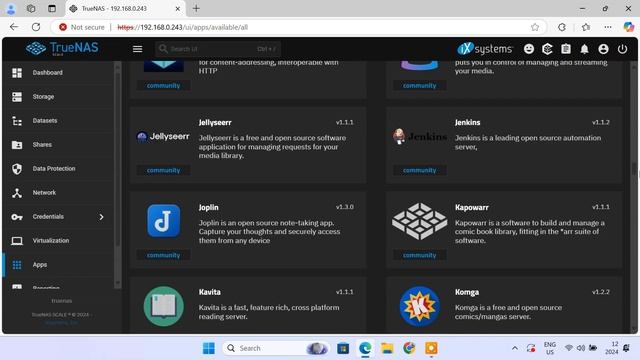Open the Jobs clipboard icon
The height and width of the screenshot is (360, 640).
(566, 49)
